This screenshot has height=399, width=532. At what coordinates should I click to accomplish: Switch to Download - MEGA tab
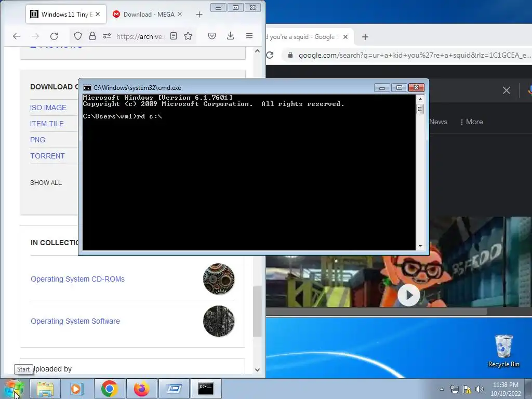tap(148, 14)
